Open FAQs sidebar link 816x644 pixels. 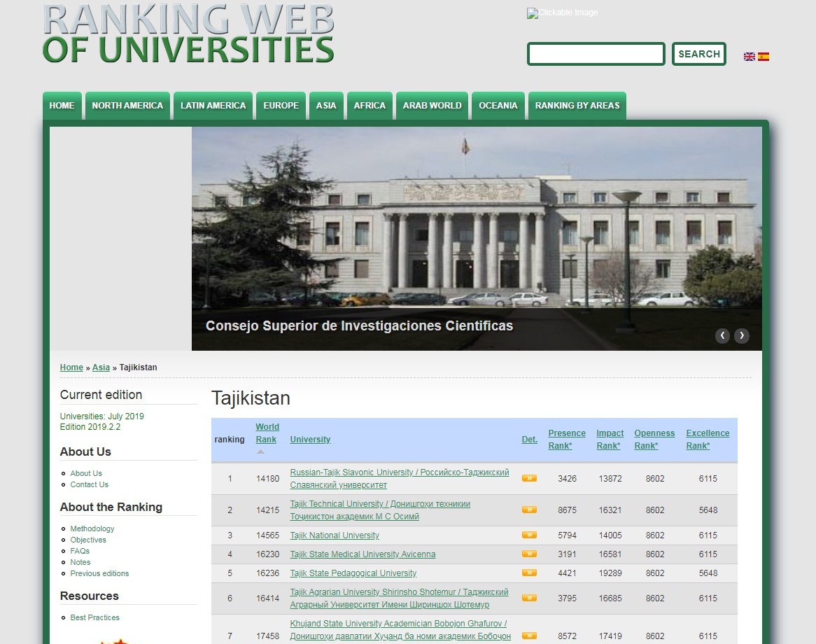(80, 551)
